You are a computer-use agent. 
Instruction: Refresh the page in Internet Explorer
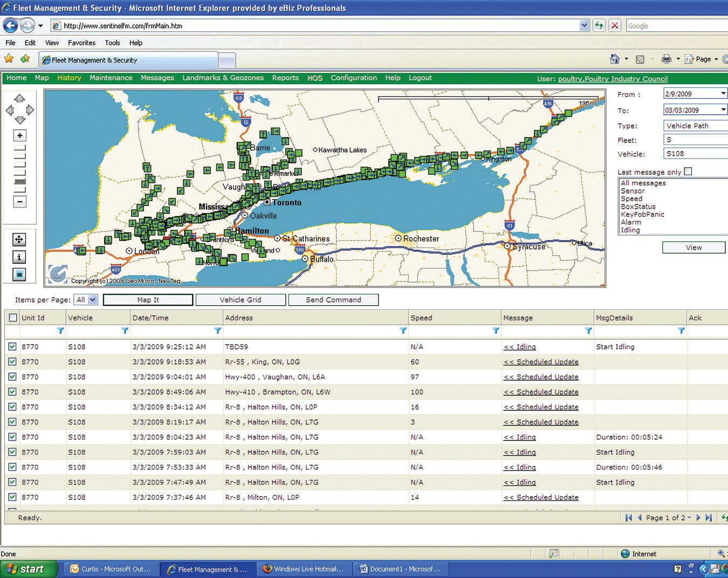pos(599,25)
